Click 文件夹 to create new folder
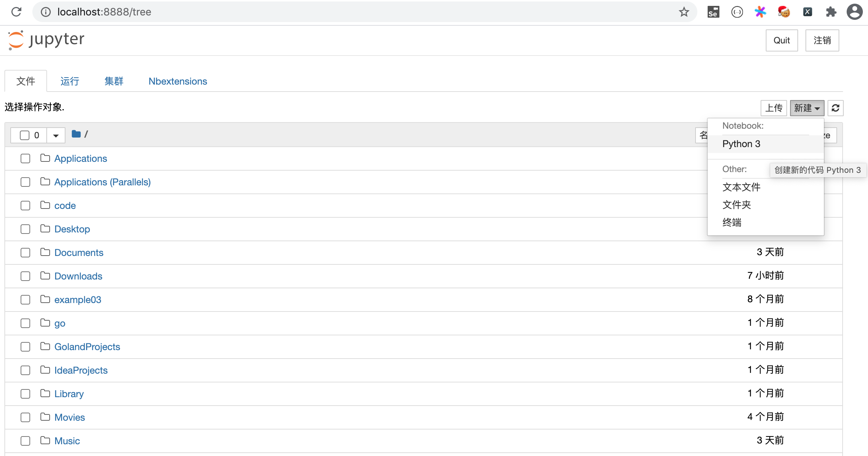868x456 pixels. (738, 204)
